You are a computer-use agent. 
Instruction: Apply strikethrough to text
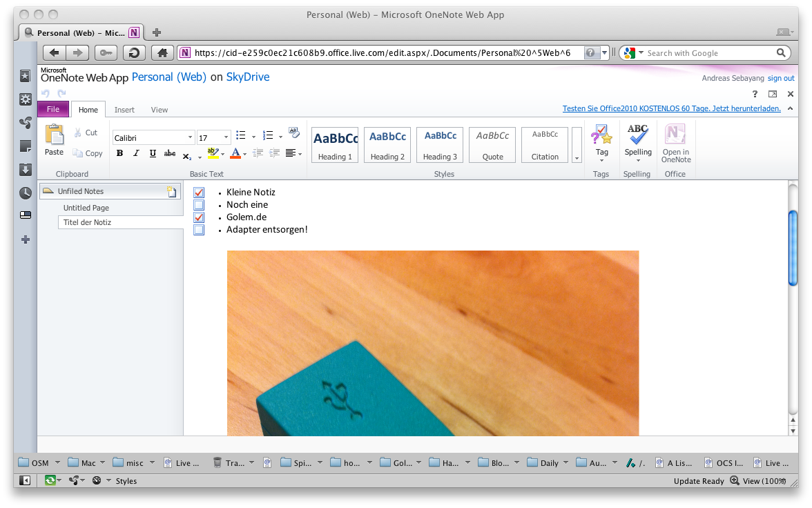click(x=170, y=153)
